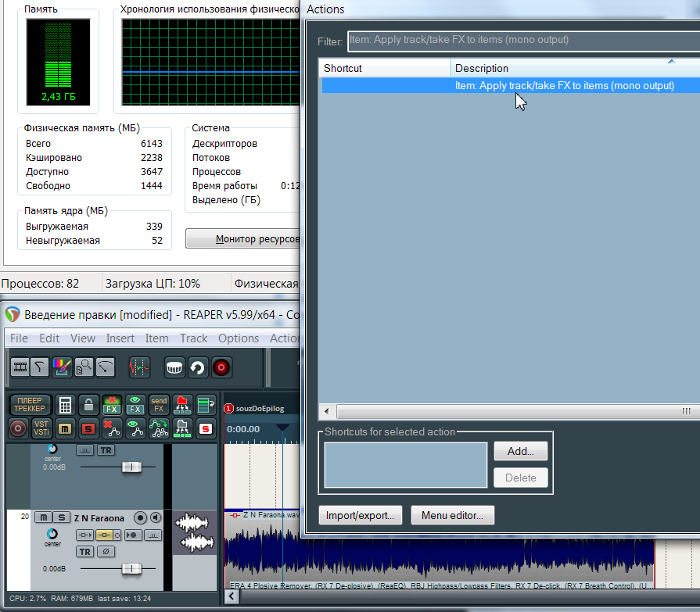Click the color palette brush toolbar icon
The height and width of the screenshot is (612, 700).
click(x=62, y=367)
